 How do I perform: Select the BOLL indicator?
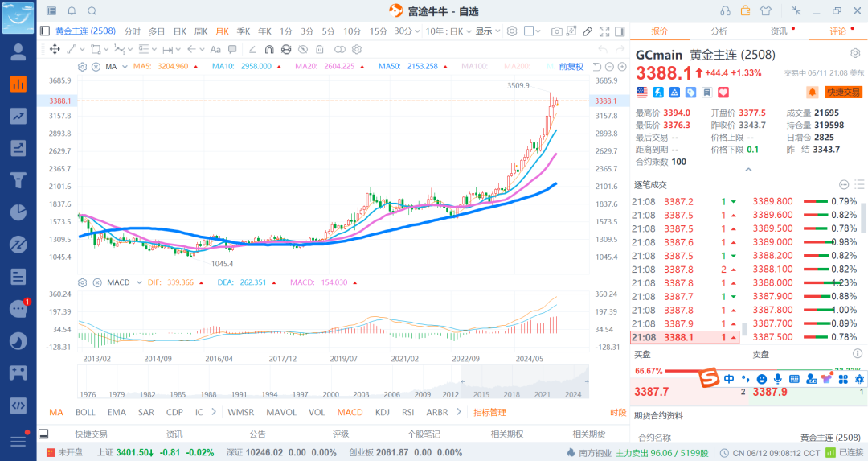[85, 412]
